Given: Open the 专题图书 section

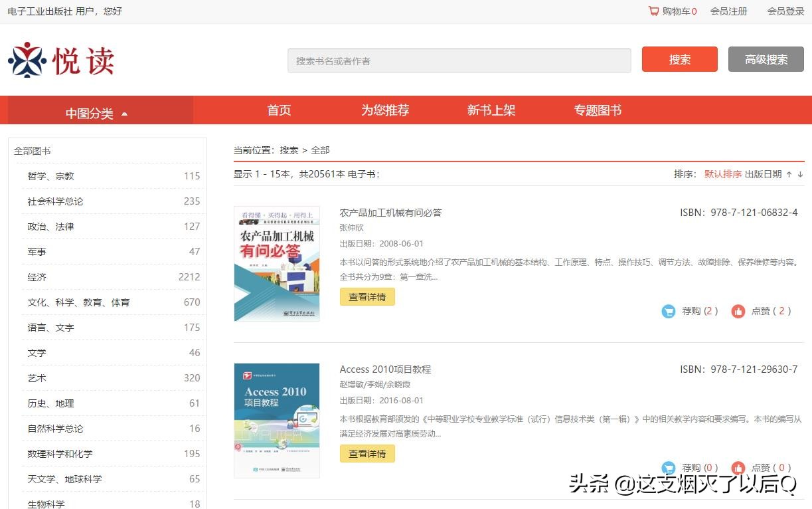Looking at the screenshot, I should pyautogui.click(x=596, y=110).
